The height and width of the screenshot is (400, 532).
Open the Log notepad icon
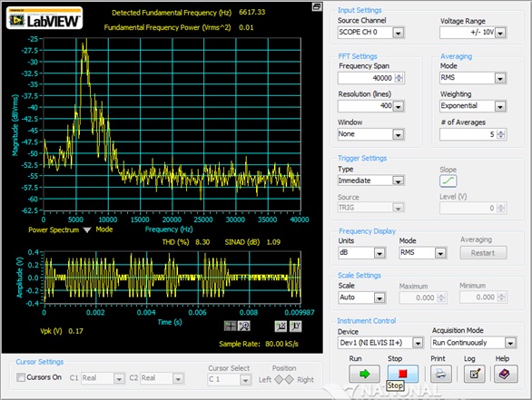tap(475, 374)
